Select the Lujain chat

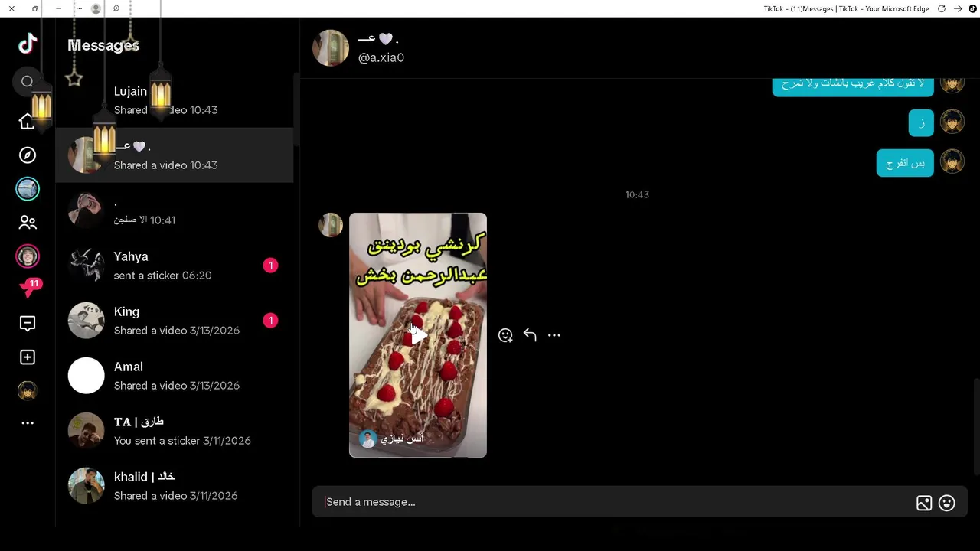click(x=175, y=100)
